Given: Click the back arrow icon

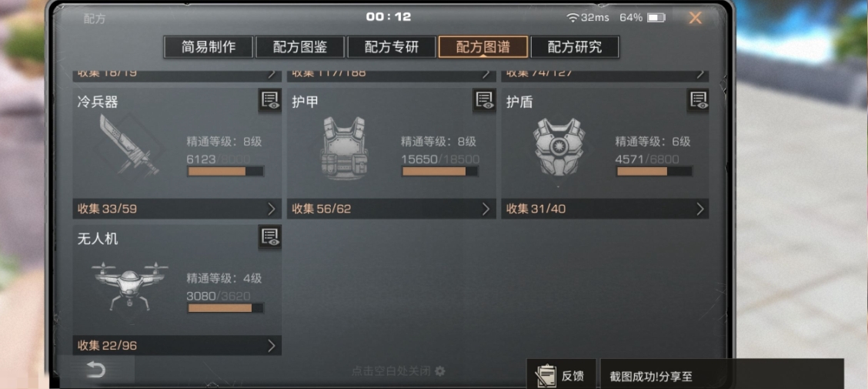Looking at the screenshot, I should point(95,370).
